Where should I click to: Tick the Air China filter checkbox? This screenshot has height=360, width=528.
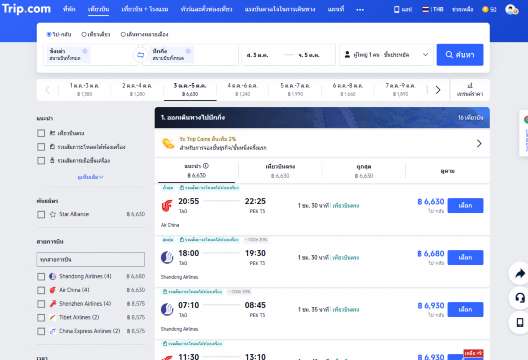41,290
